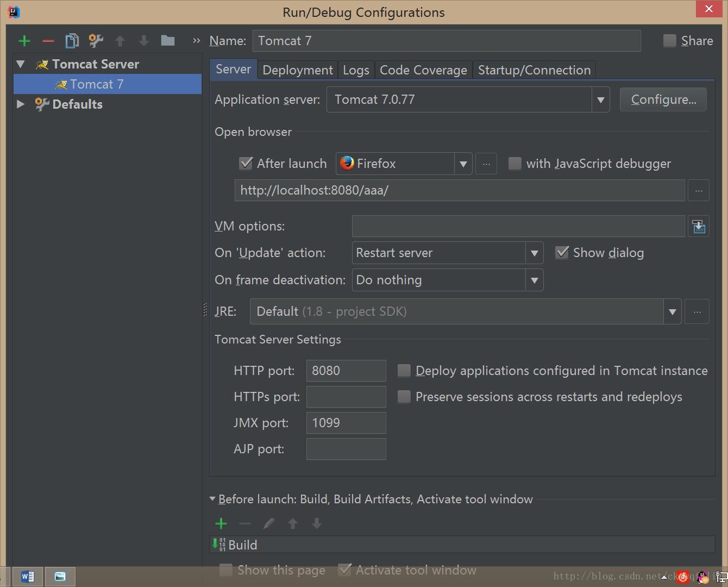Switch to Server tab
Image resolution: width=728 pixels, height=587 pixels.
(x=233, y=69)
